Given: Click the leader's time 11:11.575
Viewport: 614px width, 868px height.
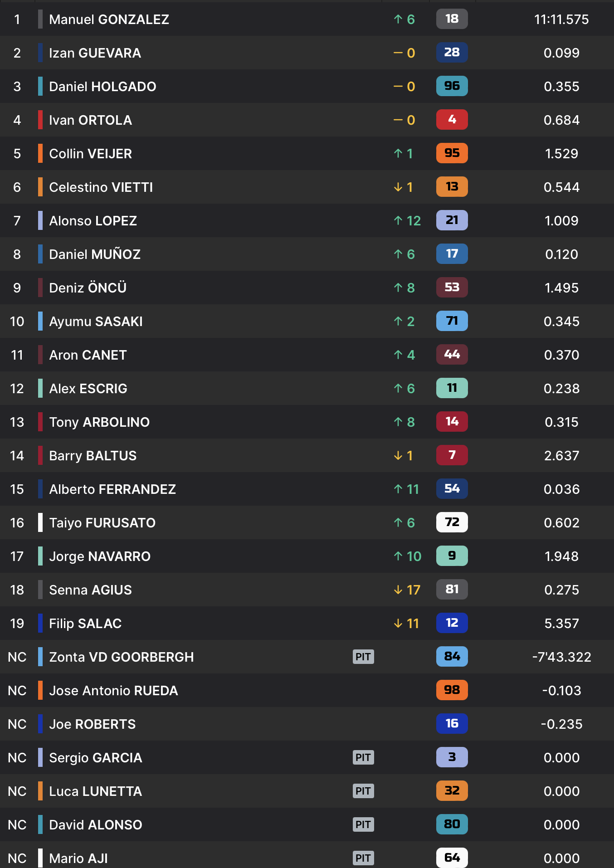Looking at the screenshot, I should [x=561, y=20].
